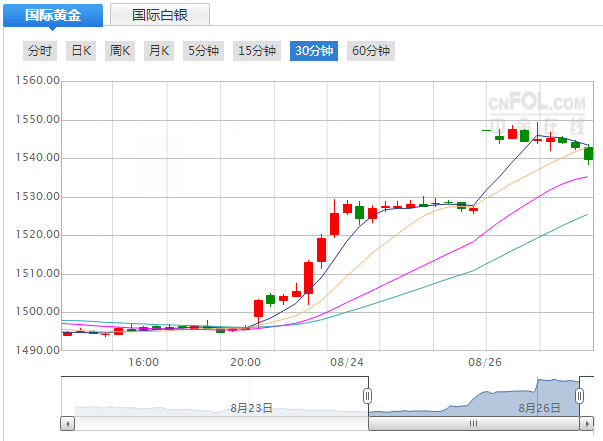Click the 8月23日 area in navigator
This screenshot has height=441, width=603.
coord(251,408)
